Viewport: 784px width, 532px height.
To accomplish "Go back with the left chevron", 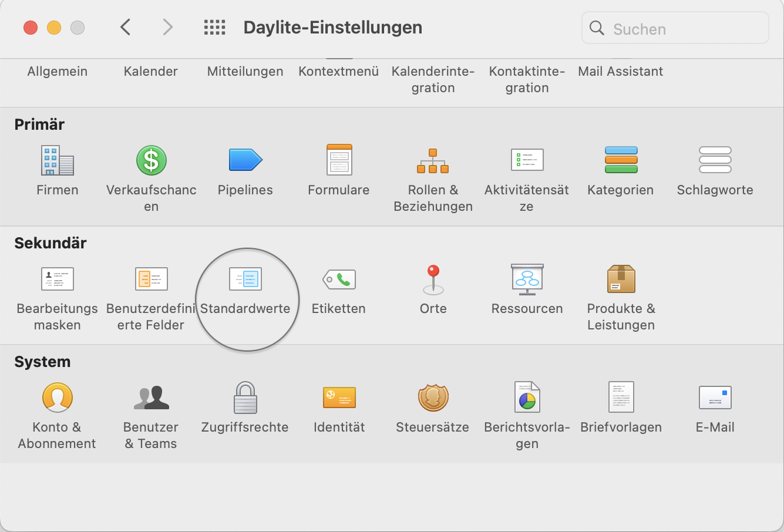I will pos(125,28).
